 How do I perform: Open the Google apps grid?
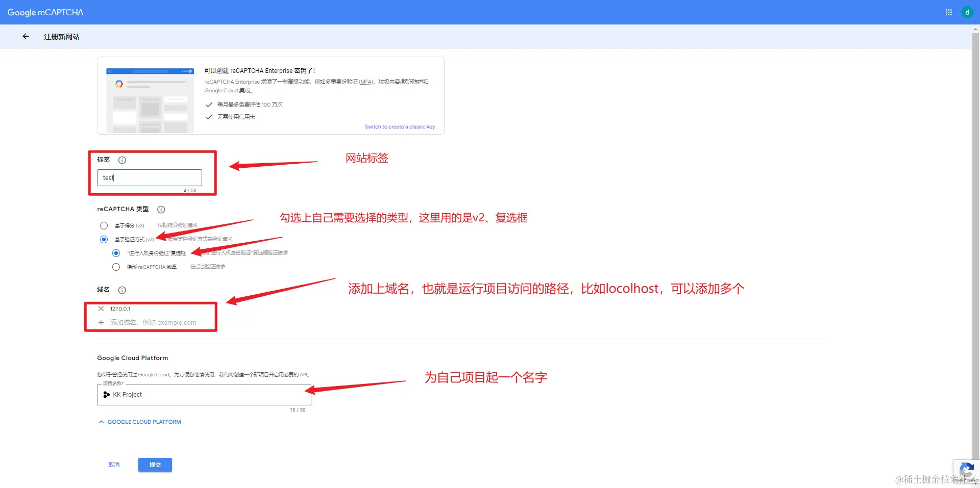point(948,12)
